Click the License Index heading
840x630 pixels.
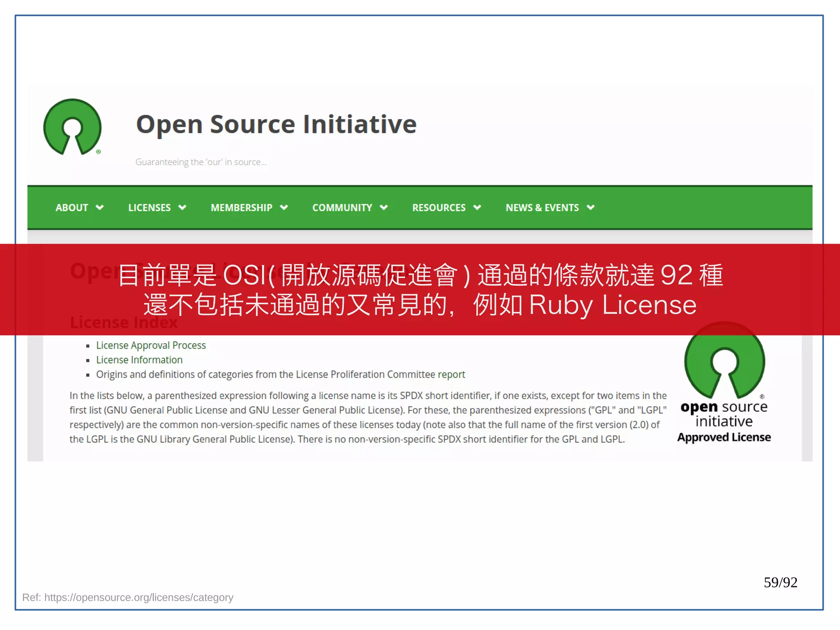point(123,322)
